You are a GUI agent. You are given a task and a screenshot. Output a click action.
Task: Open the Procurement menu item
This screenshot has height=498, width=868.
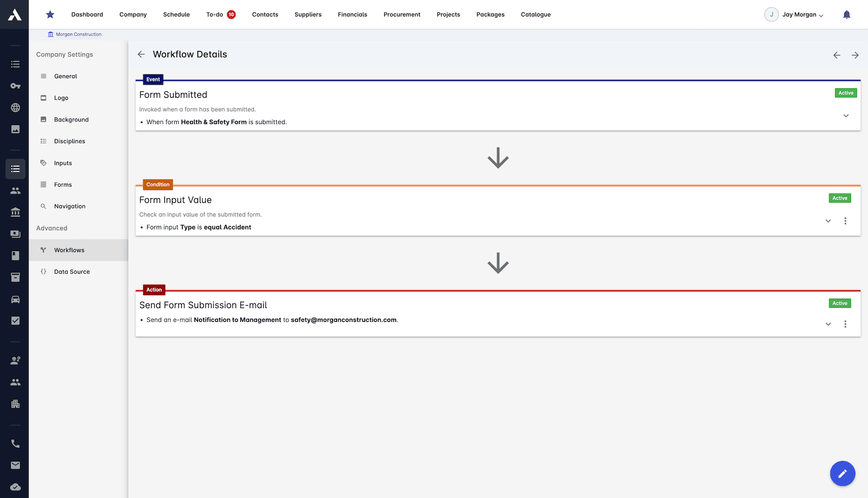coord(402,15)
